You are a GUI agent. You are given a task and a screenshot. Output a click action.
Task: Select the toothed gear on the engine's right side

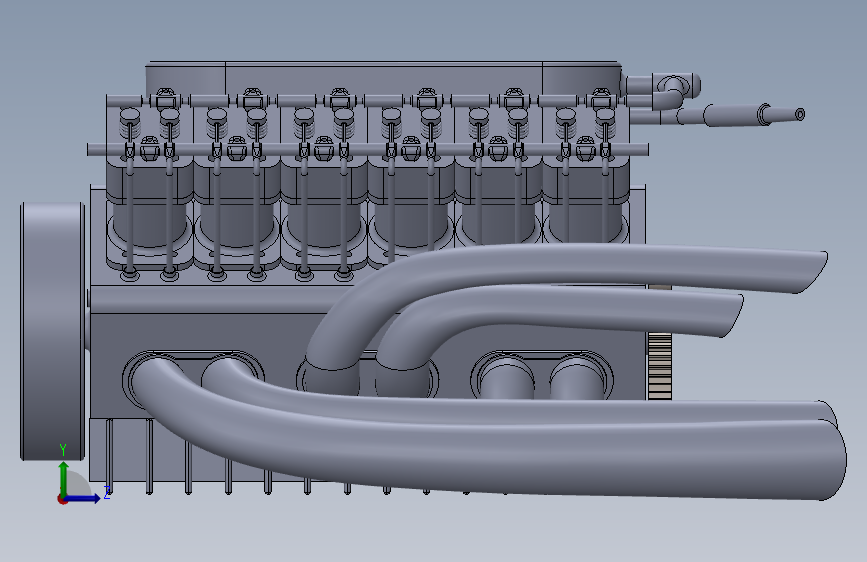659,365
